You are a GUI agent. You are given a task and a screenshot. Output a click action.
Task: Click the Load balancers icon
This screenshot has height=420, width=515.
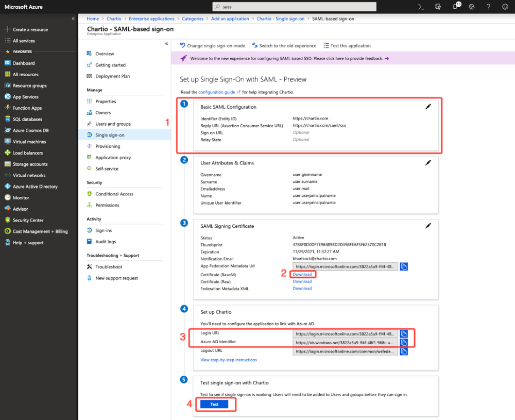pyautogui.click(x=7, y=153)
